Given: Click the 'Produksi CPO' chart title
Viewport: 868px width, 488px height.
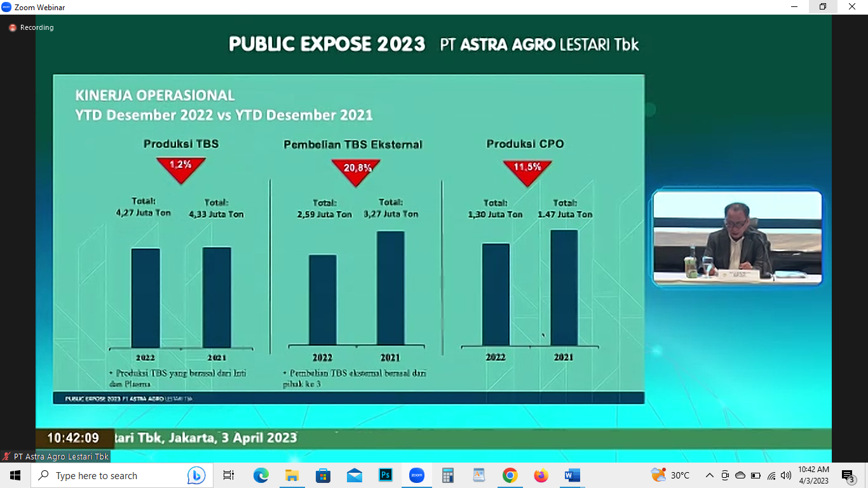Looking at the screenshot, I should (525, 144).
